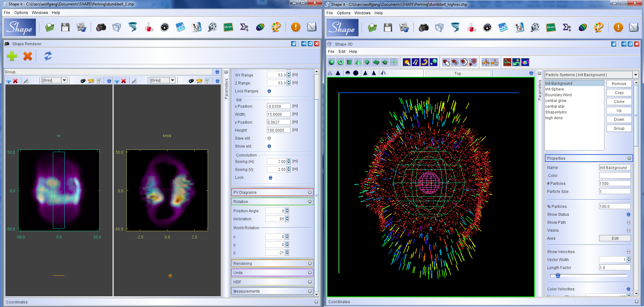Toggle the Save slit option

click(x=269, y=138)
